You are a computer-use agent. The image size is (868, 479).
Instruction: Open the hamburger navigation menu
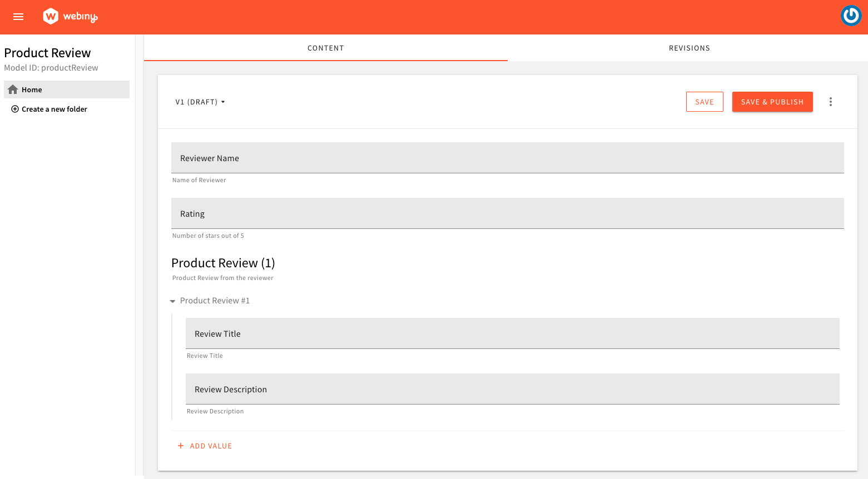pyautogui.click(x=18, y=17)
